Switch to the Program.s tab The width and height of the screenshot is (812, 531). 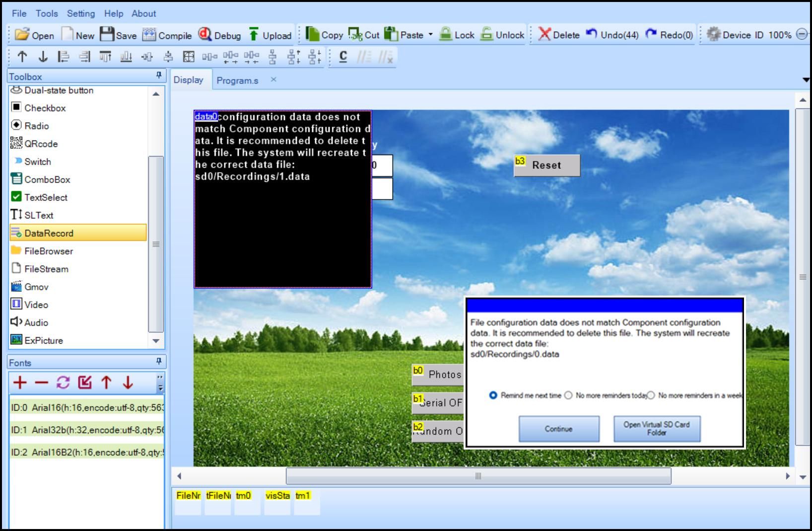tap(237, 80)
